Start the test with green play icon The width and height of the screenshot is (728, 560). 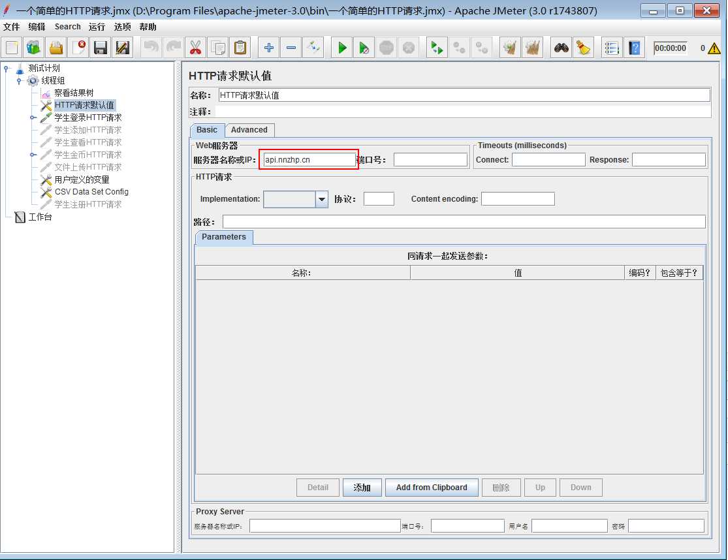(342, 48)
